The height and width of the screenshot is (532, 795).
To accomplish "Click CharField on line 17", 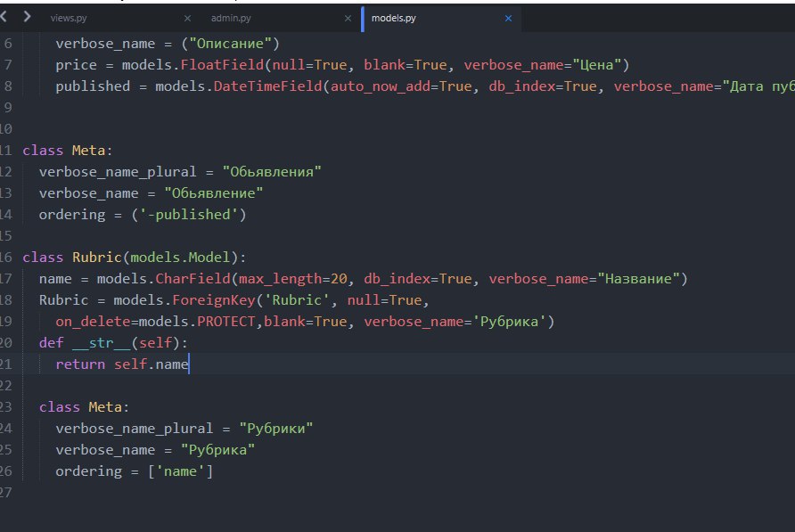I will (193, 278).
